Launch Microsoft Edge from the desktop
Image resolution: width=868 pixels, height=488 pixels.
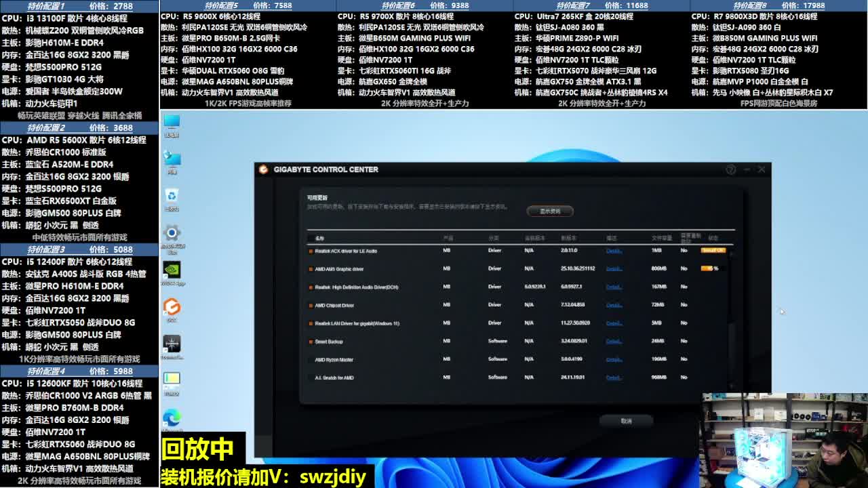(x=172, y=418)
